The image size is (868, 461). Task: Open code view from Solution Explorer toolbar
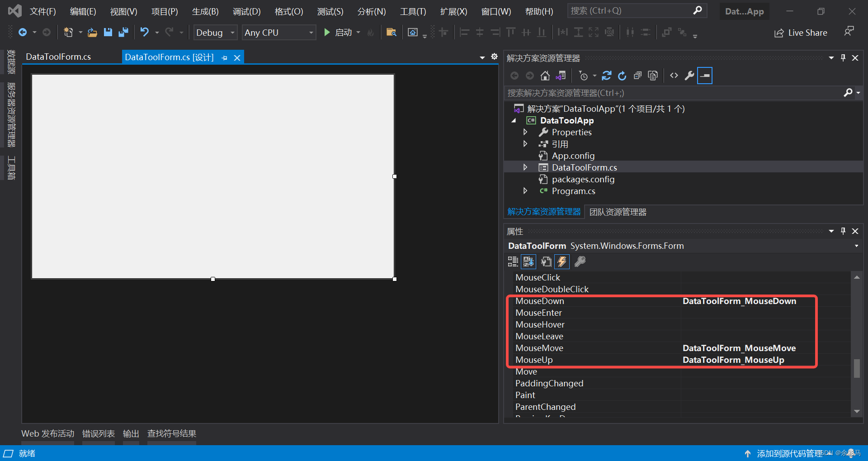tap(673, 76)
